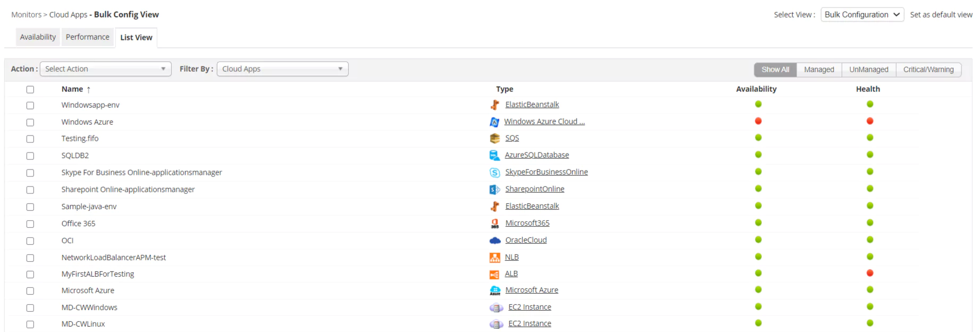Click red health status of MyFirstALBForTesting
This screenshot has width=980, height=332.
869,273
